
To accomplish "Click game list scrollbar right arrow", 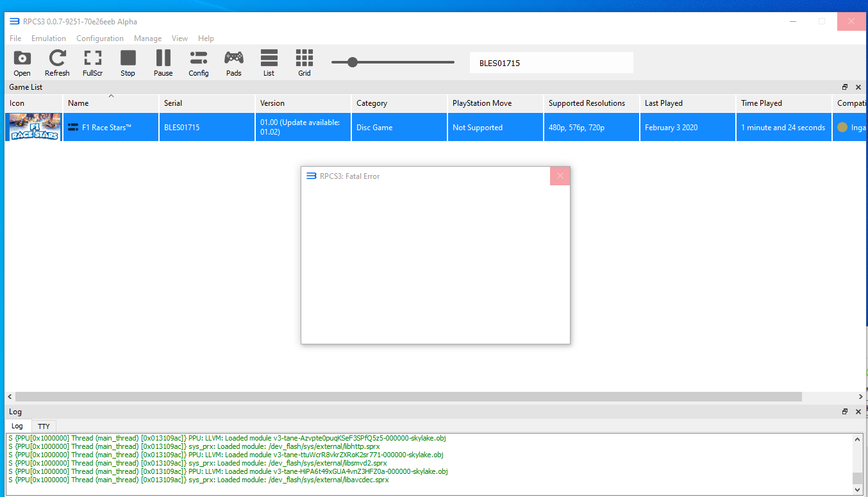I will click(861, 397).
